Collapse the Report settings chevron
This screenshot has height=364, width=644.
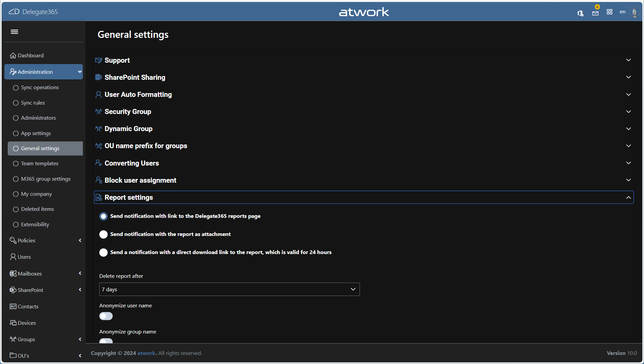[x=629, y=198]
